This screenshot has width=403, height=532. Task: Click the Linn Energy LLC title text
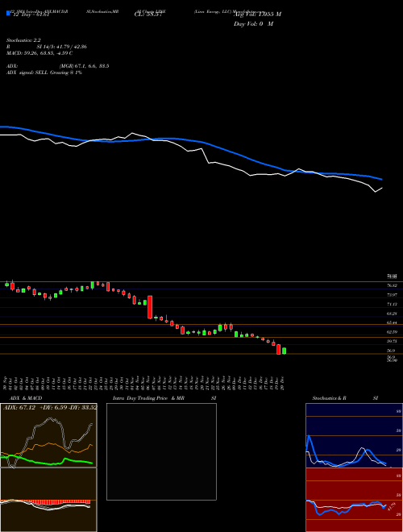pyautogui.click(x=213, y=11)
